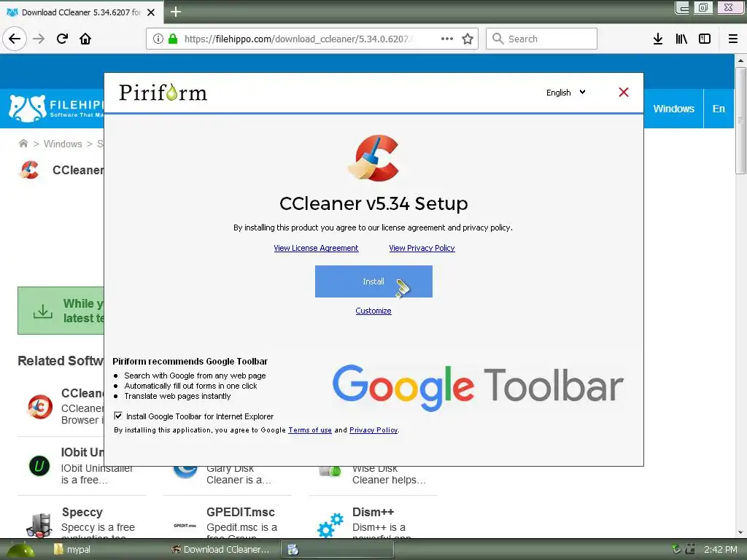Image resolution: width=747 pixels, height=560 pixels.
Task: Click the CCleaner logo in setup dialog
Action: point(373,158)
